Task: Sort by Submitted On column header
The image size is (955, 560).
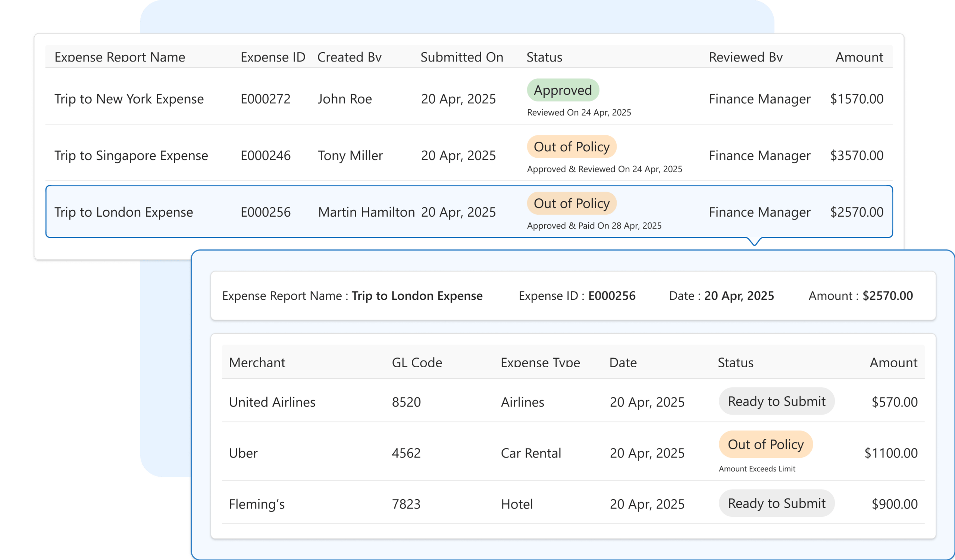Action: tap(461, 57)
